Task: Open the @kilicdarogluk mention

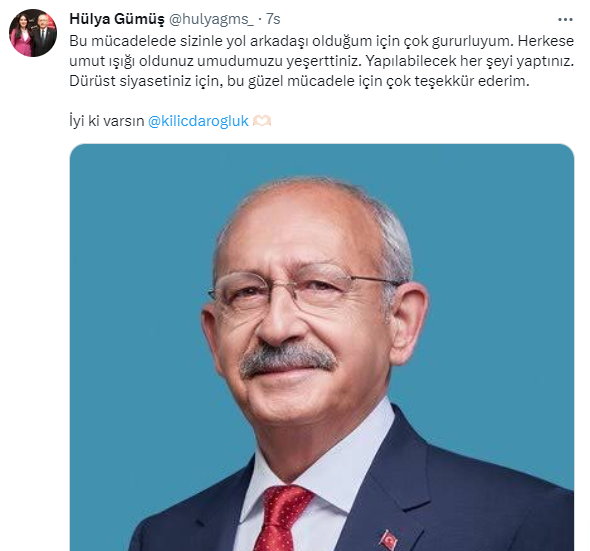Action: (198, 121)
